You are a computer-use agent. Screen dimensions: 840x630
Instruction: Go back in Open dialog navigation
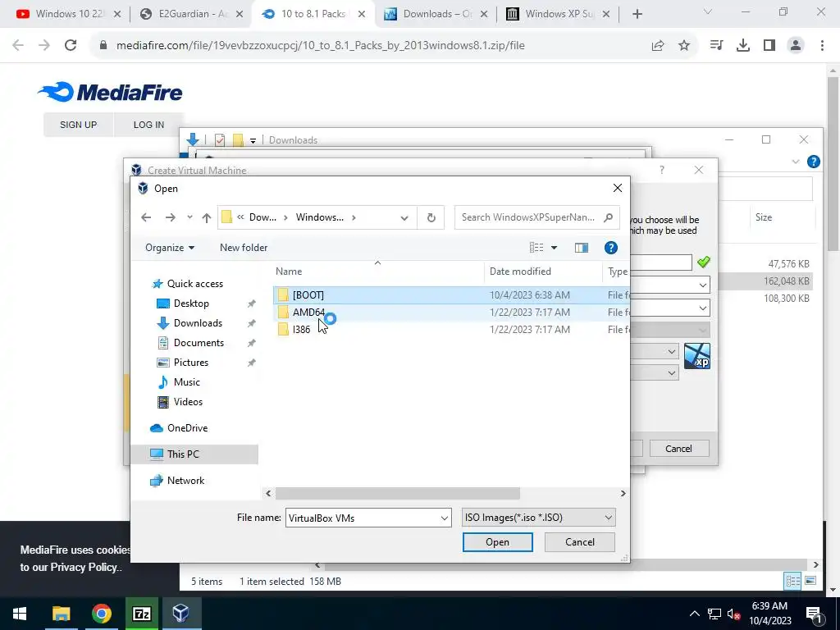(x=146, y=217)
